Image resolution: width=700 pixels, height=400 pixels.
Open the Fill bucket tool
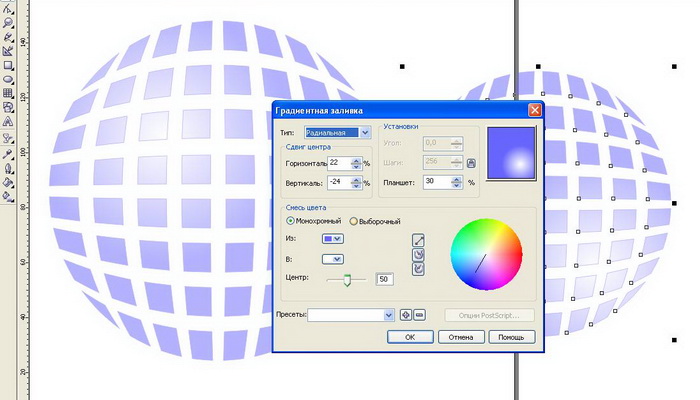(x=8, y=183)
